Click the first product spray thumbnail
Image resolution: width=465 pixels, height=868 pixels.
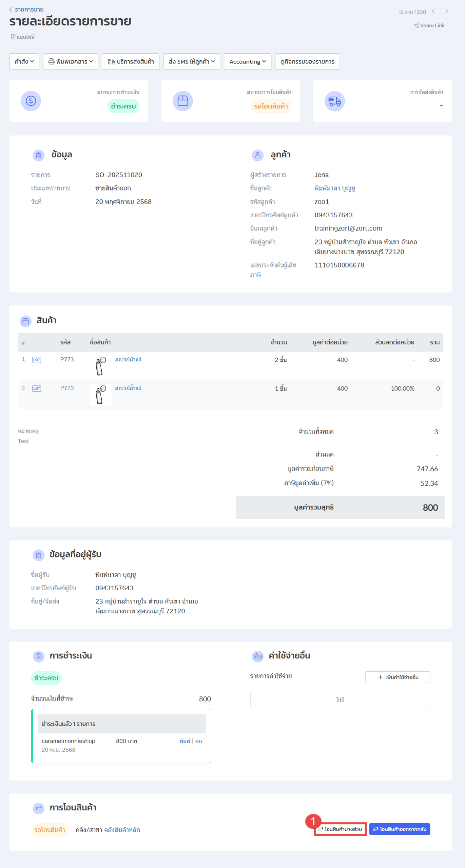coord(100,366)
